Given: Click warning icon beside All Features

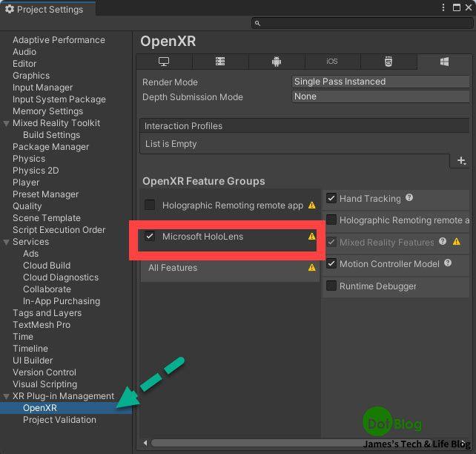Looking at the screenshot, I should point(311,268).
